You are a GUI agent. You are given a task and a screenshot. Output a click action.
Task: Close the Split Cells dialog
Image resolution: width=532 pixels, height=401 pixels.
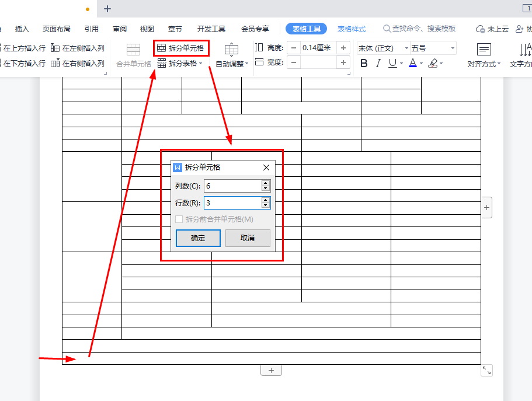click(x=266, y=168)
